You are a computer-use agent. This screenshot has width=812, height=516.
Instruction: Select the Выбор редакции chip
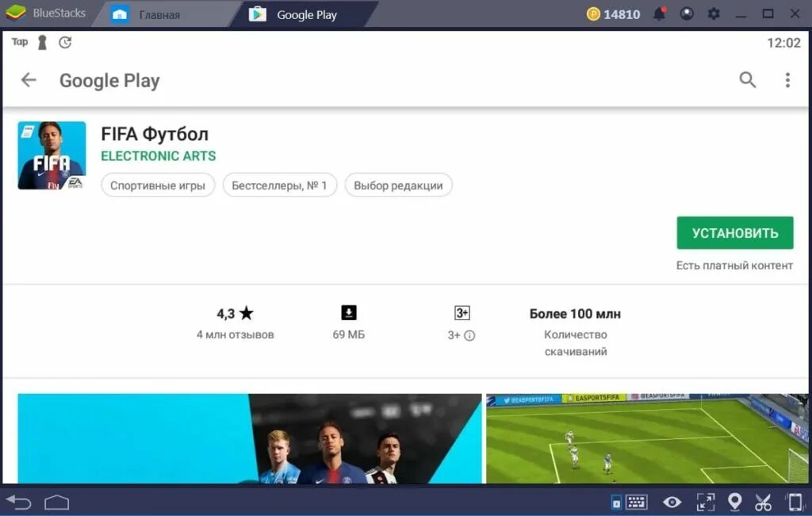(x=398, y=185)
